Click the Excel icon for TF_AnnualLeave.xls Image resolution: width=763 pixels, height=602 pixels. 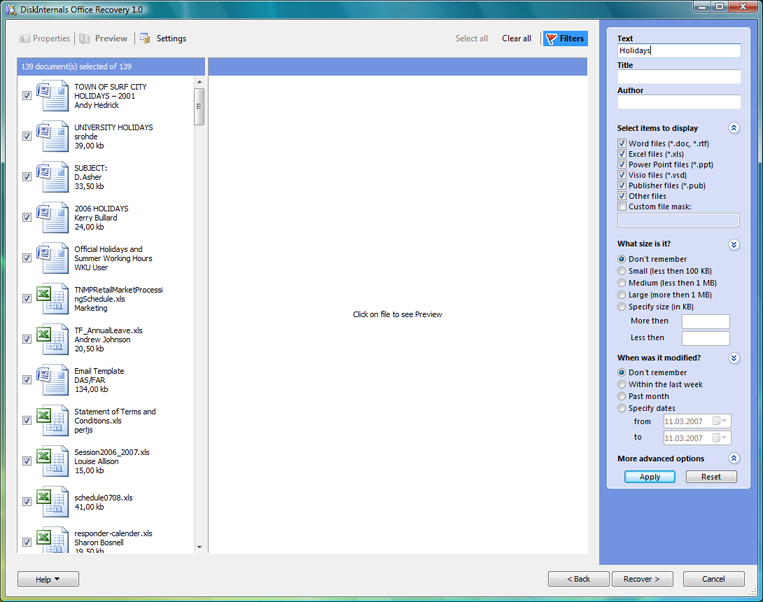52,339
